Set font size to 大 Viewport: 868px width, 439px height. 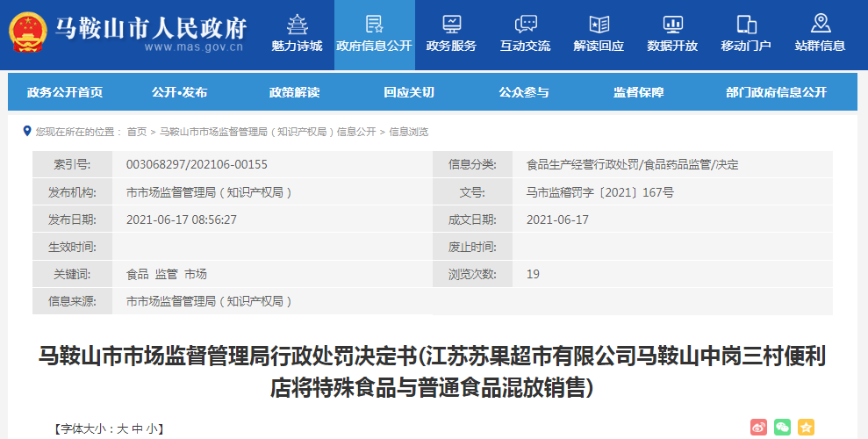[123, 428]
